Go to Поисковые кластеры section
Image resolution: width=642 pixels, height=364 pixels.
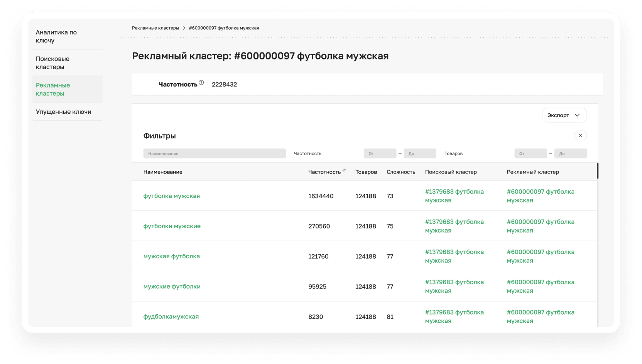pos(53,63)
